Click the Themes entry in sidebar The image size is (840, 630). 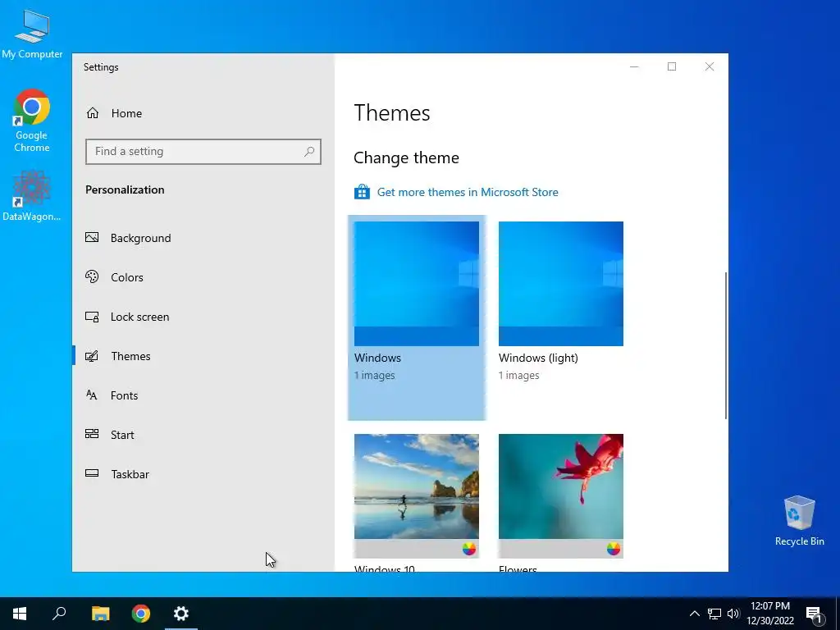[203, 356]
